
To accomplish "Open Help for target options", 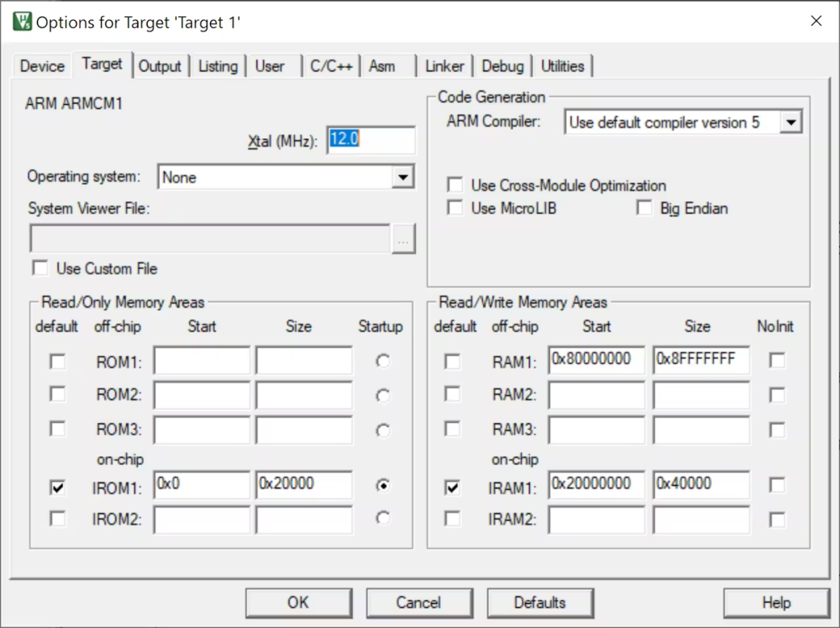I will point(777,603).
